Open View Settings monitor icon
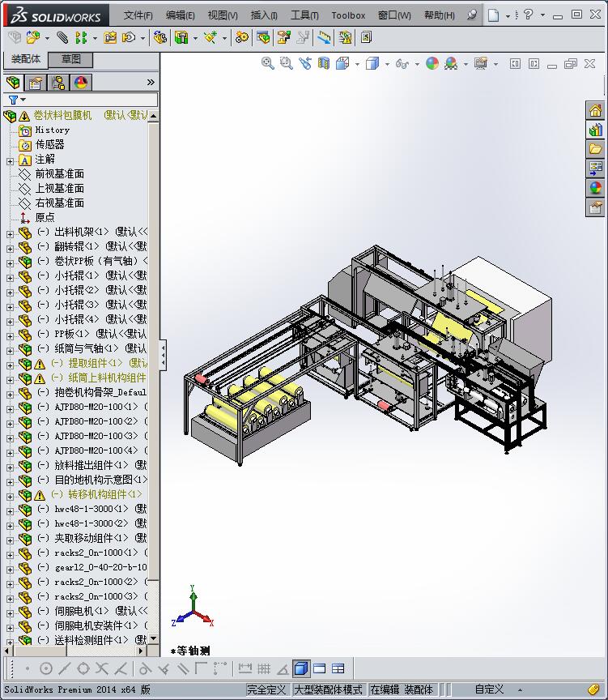This screenshot has height=700, width=608. (481, 63)
